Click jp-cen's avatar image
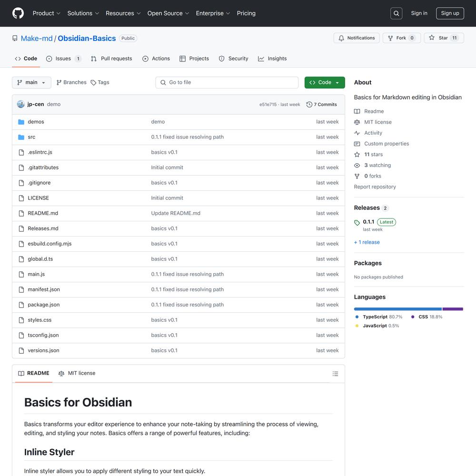This screenshot has width=476, height=476. (x=20, y=104)
